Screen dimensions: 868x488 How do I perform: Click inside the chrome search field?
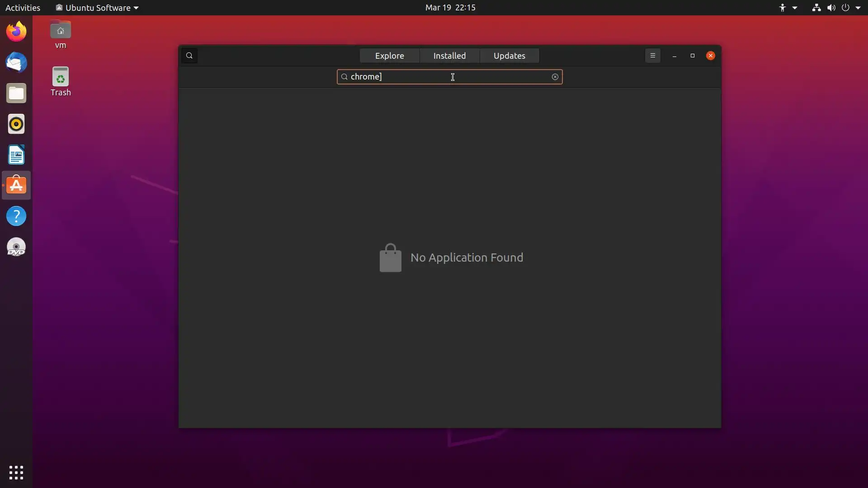[x=448, y=77]
